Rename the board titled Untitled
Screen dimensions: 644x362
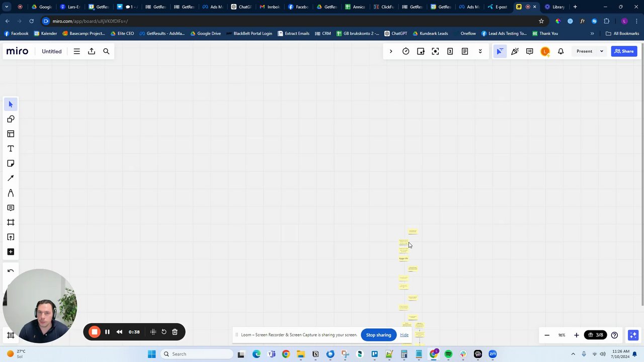pos(52,51)
